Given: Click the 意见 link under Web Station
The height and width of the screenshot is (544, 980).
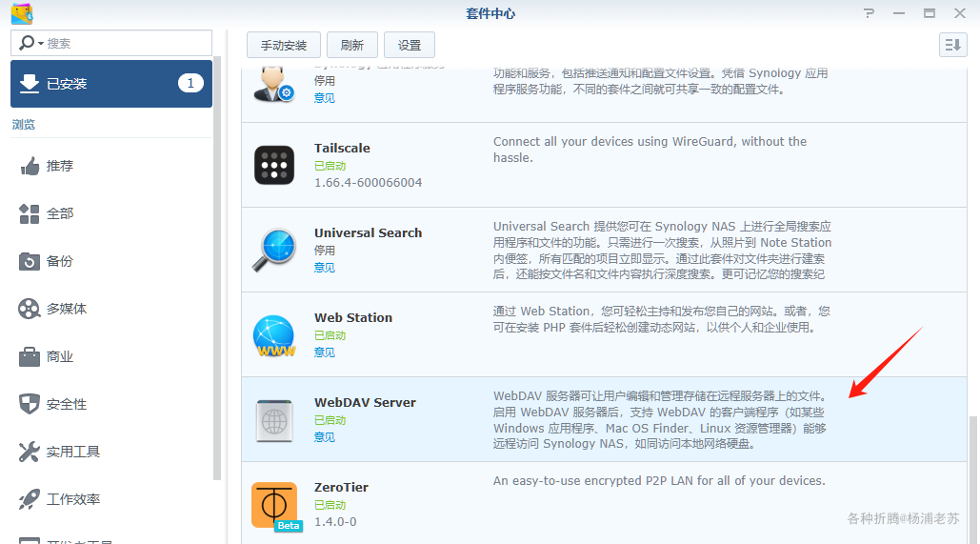Looking at the screenshot, I should pos(325,353).
